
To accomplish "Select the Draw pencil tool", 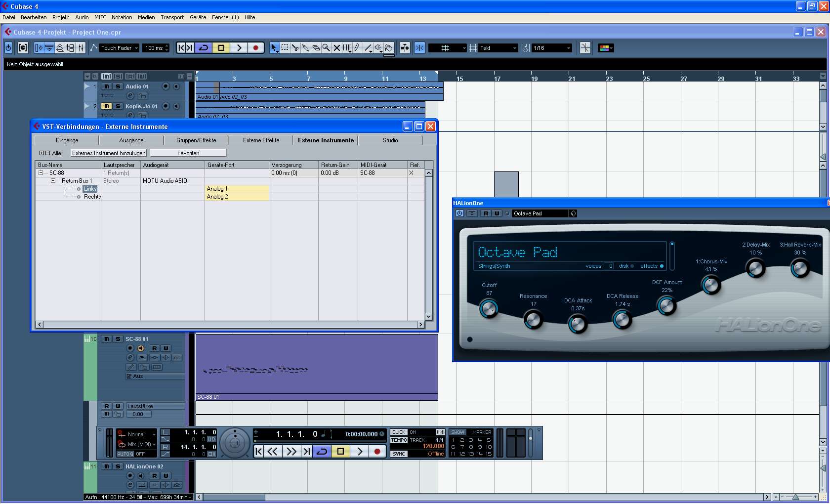I will [x=357, y=48].
